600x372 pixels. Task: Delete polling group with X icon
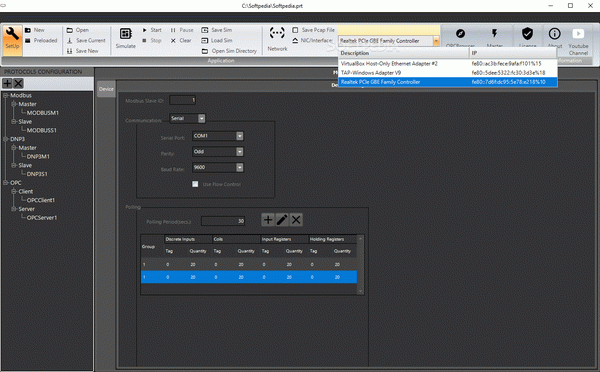click(296, 220)
